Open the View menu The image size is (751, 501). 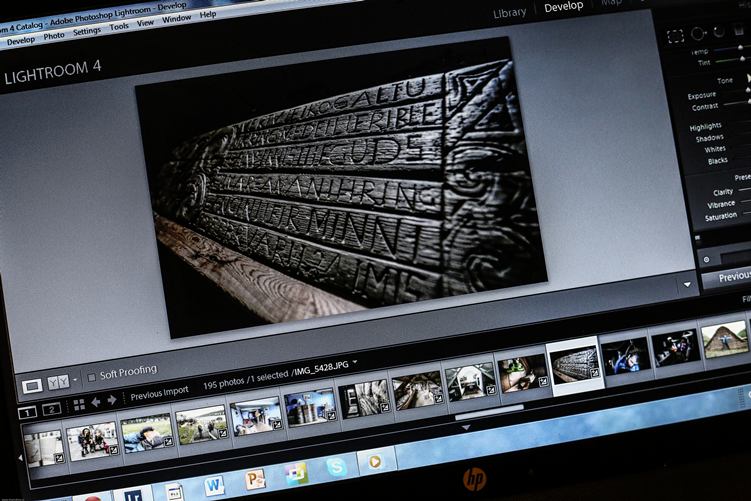145,23
